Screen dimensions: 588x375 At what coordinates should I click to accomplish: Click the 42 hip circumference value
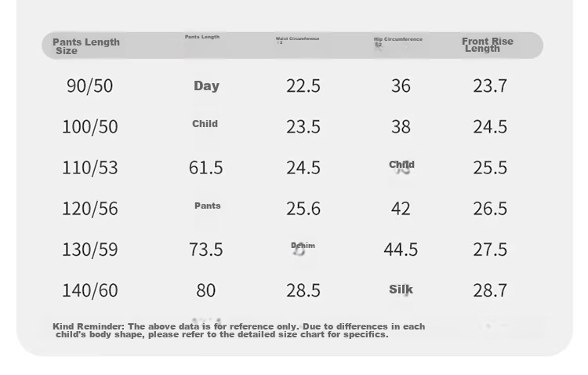pos(401,209)
